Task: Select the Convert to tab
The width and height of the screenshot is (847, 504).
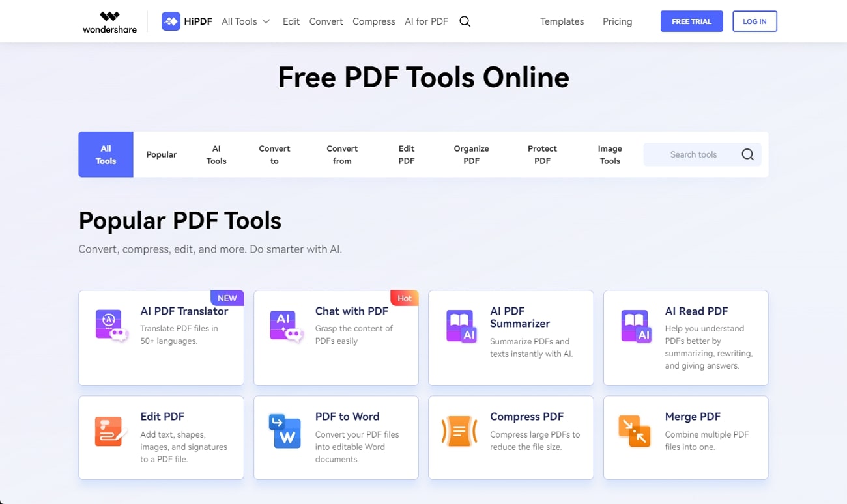Action: pos(274,154)
